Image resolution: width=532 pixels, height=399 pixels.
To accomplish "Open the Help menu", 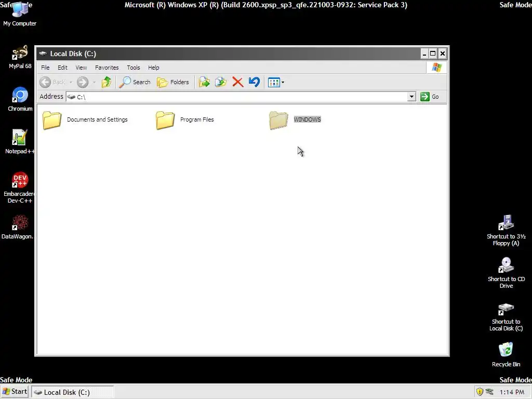I will click(x=153, y=68).
